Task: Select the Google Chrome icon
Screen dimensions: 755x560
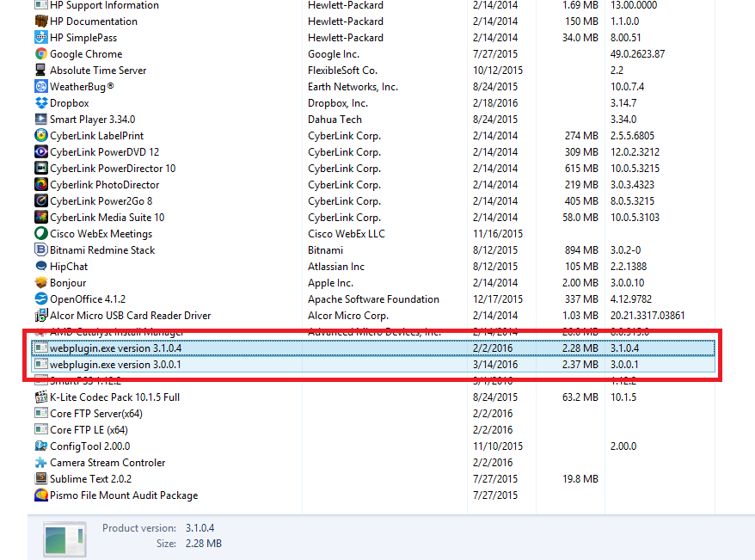Action: pyautogui.click(x=41, y=54)
